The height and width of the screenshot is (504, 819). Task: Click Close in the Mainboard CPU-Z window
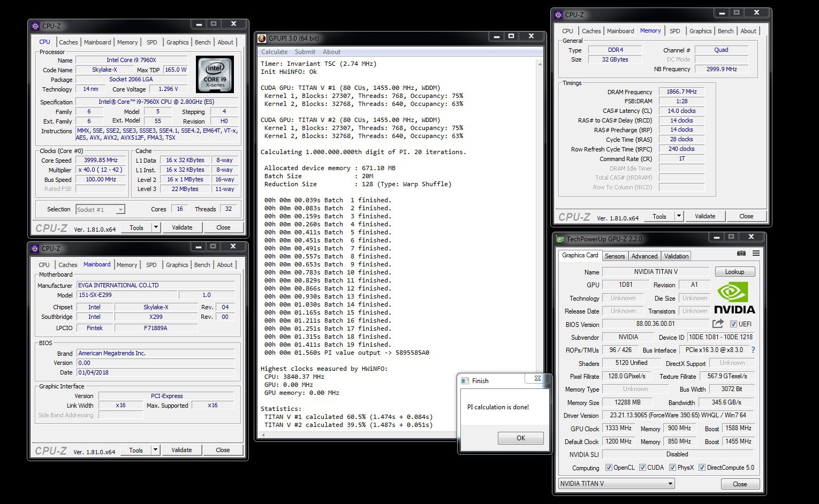point(223,450)
